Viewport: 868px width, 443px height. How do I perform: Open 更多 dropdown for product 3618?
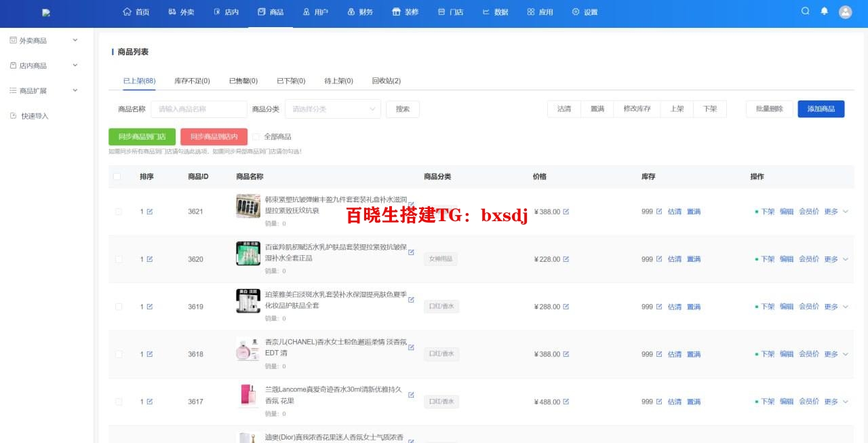[835, 354]
